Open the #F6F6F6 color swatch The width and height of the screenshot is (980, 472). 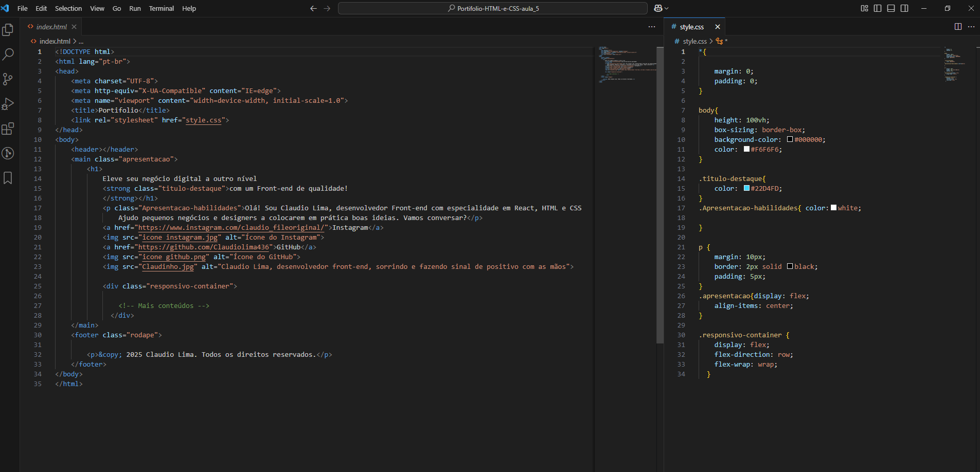(x=746, y=149)
